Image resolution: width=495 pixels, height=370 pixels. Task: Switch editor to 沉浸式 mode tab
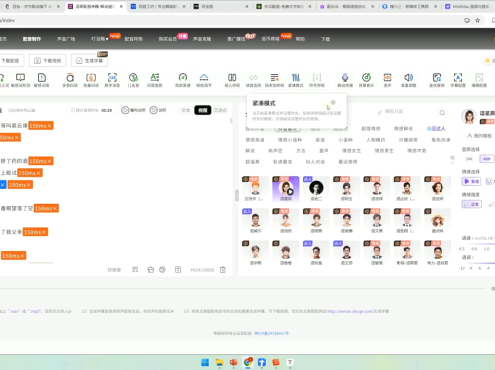click(220, 110)
